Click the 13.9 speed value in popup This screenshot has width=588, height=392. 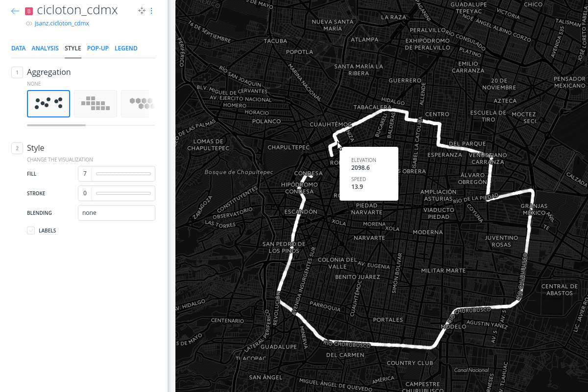pos(357,186)
